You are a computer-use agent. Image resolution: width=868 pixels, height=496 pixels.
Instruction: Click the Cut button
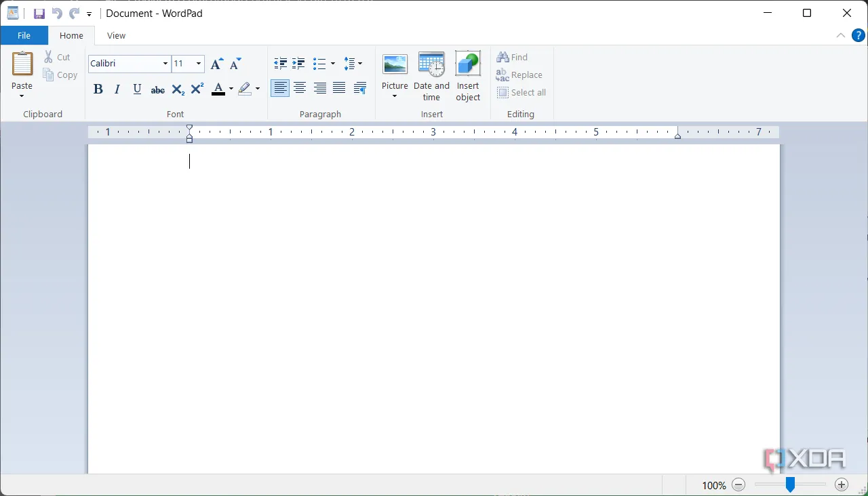coord(58,58)
